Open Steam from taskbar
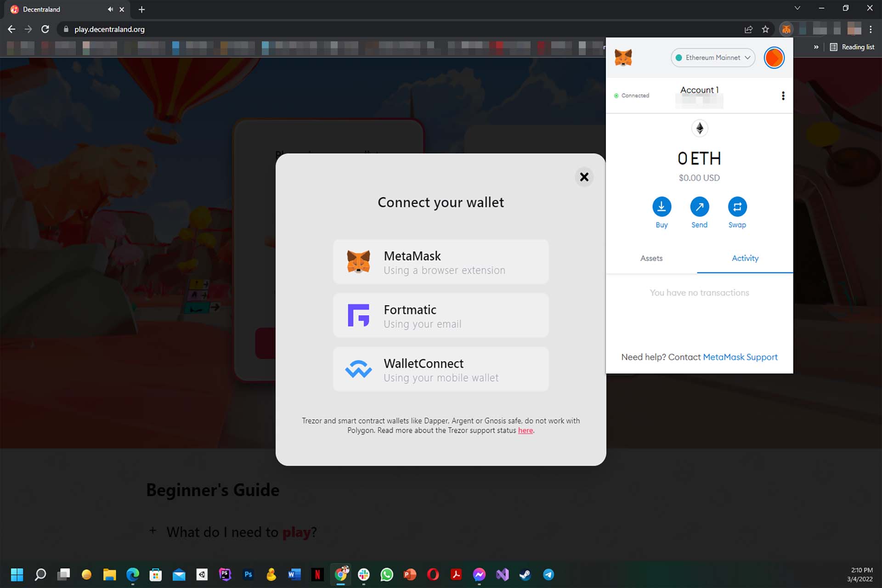This screenshot has width=882, height=588. [x=526, y=575]
